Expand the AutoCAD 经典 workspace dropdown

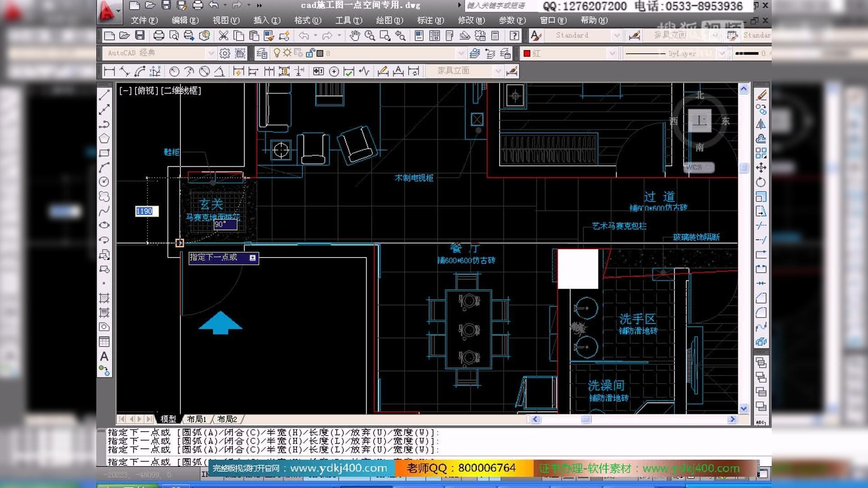point(211,53)
